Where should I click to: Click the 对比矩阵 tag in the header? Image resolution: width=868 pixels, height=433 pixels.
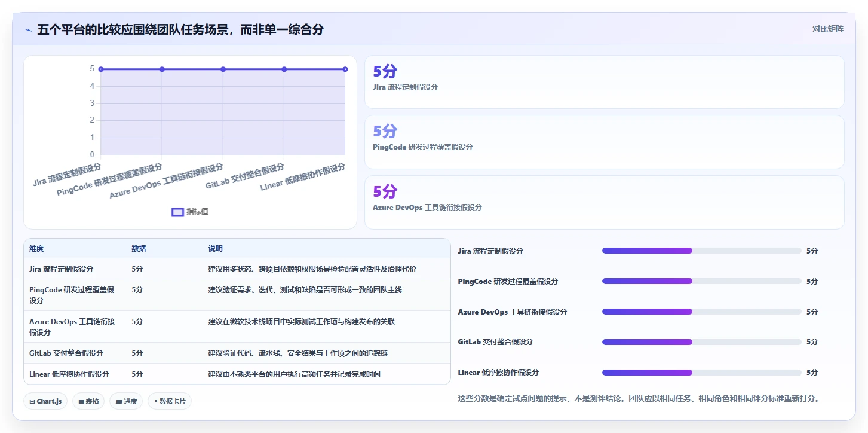click(827, 29)
